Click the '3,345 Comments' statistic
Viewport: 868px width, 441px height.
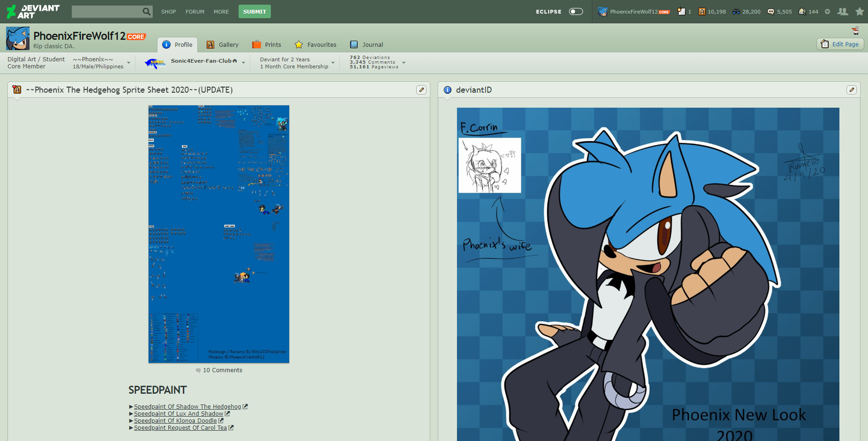[x=373, y=62]
